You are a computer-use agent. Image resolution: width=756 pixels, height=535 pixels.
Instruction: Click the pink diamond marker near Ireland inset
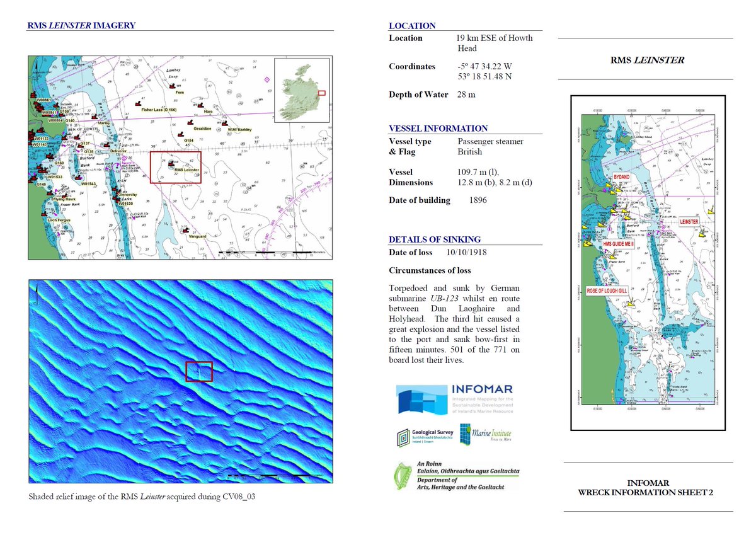point(266,79)
